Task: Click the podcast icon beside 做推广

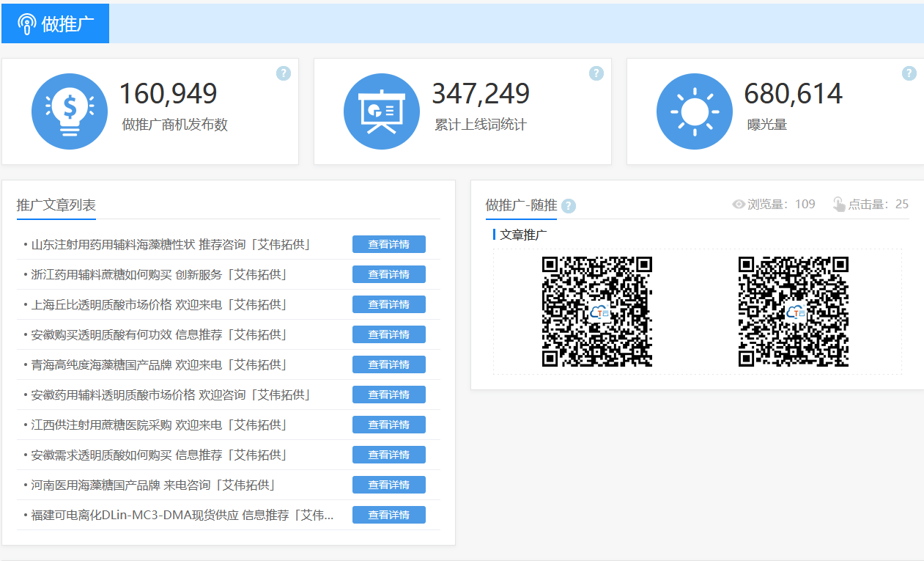Action: coord(27,24)
